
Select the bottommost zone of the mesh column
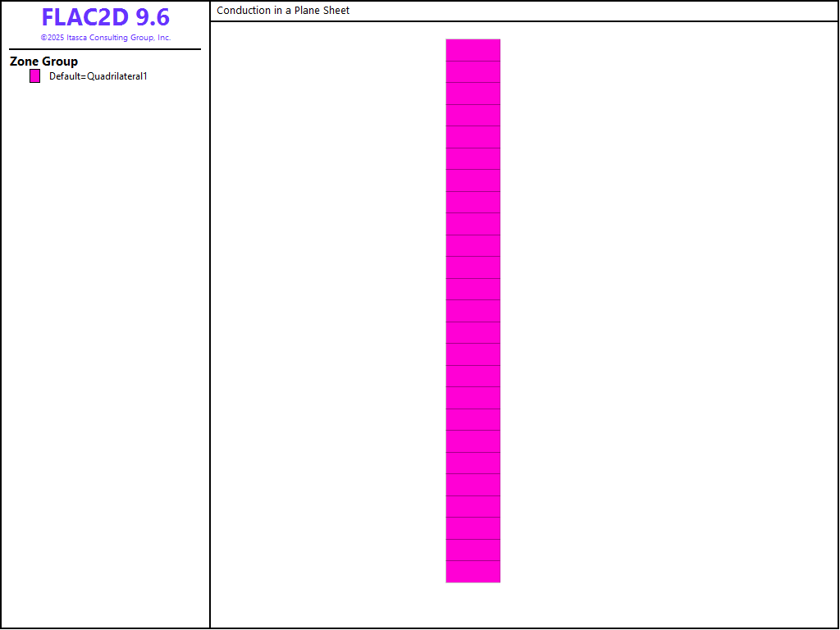[x=472, y=572]
